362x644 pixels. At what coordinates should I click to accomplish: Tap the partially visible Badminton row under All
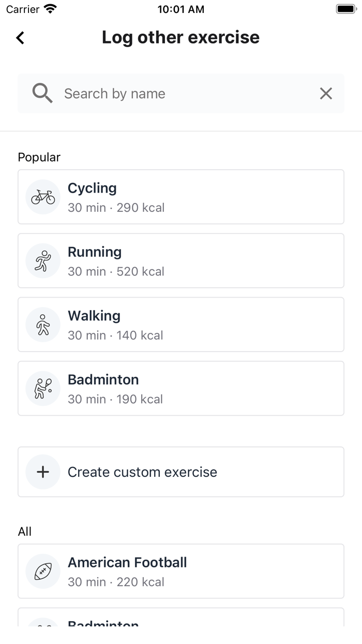[x=181, y=619]
